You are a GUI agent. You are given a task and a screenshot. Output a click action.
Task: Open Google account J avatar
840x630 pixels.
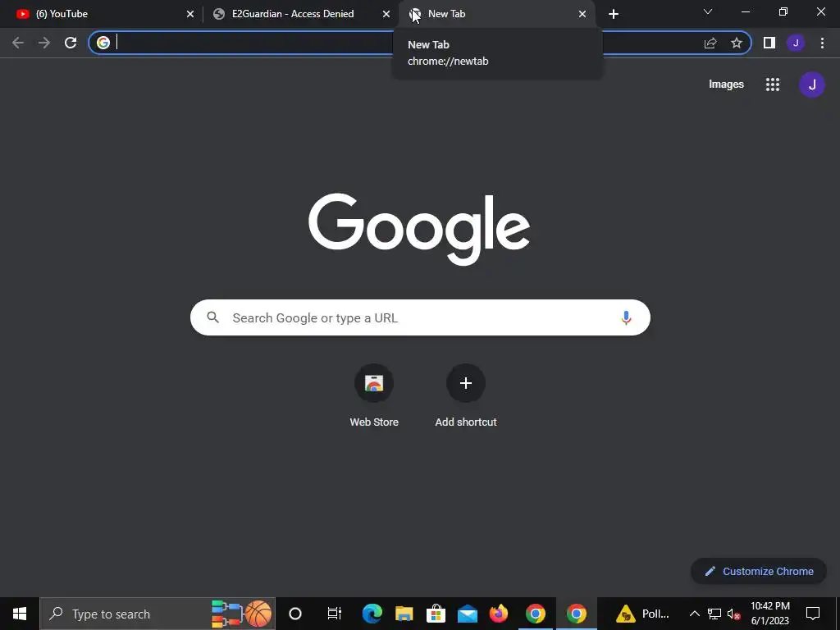tap(811, 84)
